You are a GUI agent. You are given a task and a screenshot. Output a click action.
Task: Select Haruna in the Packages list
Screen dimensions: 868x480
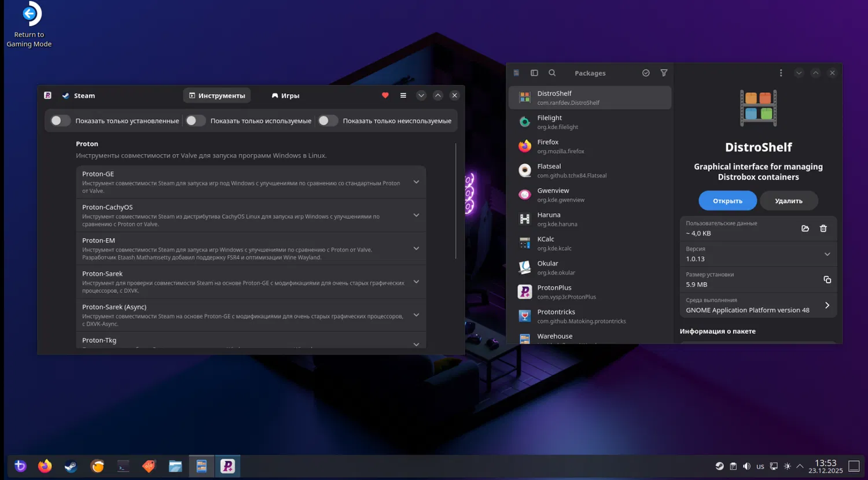[x=590, y=219]
